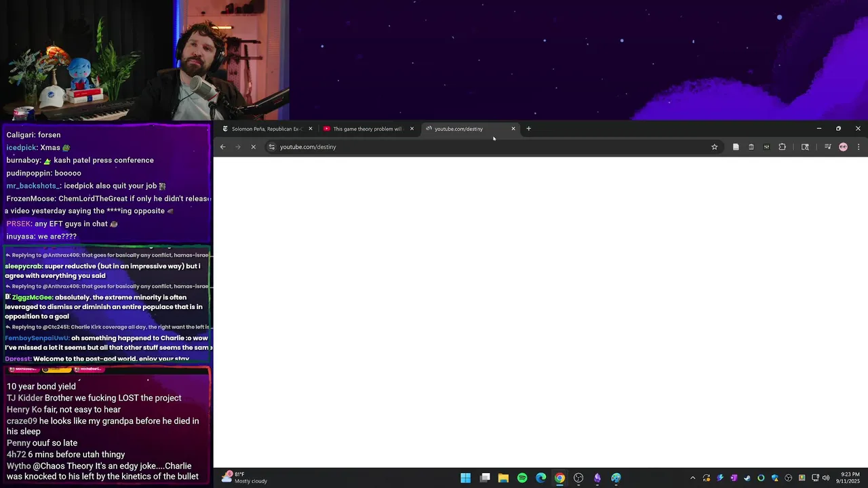The height and width of the screenshot is (488, 868).
Task: Click the username ZiggzMcGee in chat
Action: click(x=32, y=298)
